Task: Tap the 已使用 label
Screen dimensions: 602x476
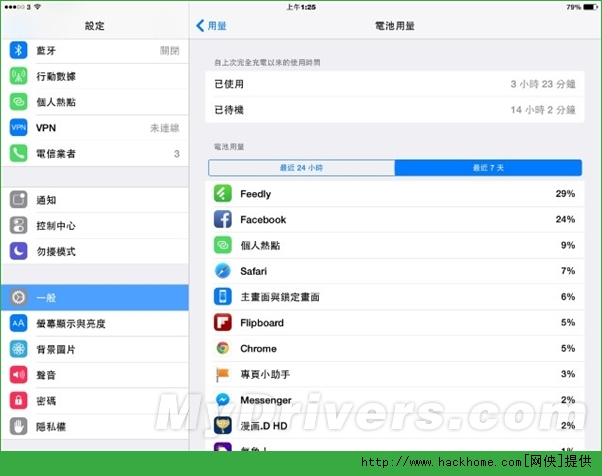Action: click(229, 84)
